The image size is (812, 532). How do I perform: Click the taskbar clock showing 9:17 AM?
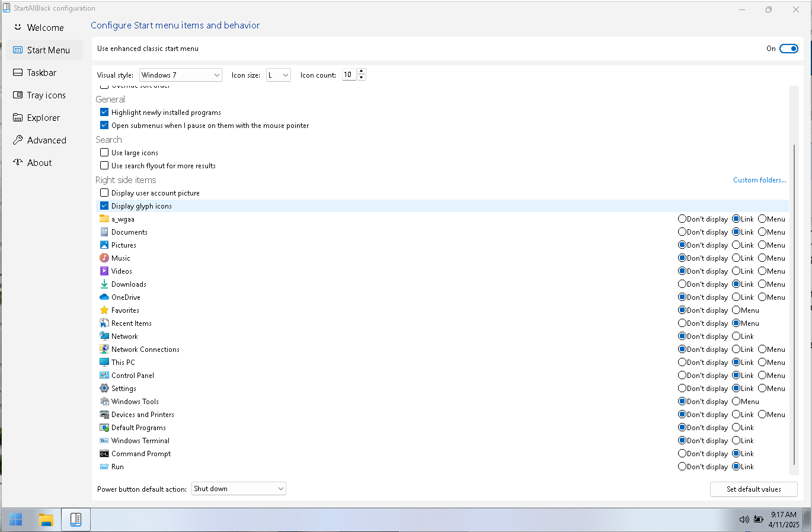pos(784,520)
